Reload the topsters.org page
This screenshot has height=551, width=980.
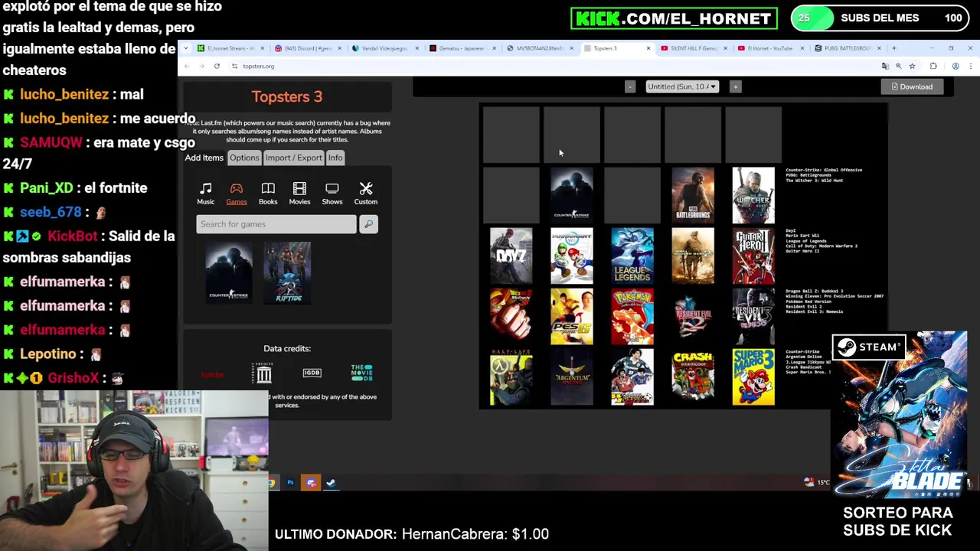(217, 66)
